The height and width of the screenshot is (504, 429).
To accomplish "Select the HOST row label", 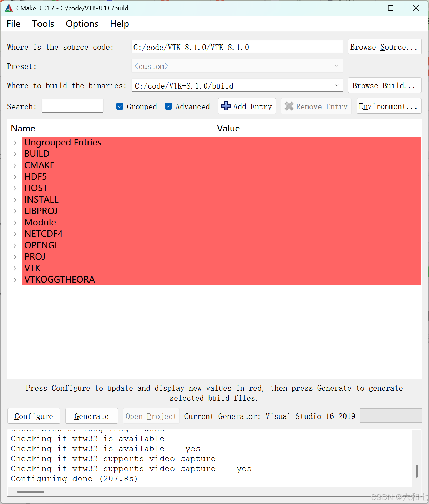I will coord(36,188).
